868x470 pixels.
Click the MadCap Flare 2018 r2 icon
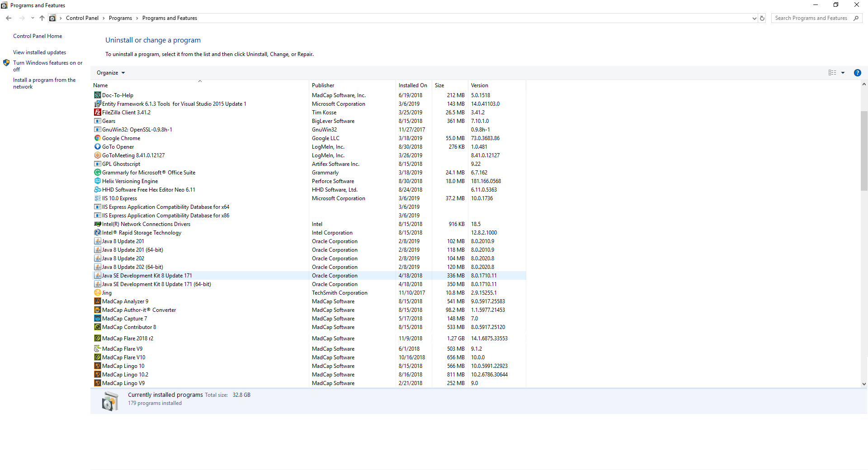[97, 338]
